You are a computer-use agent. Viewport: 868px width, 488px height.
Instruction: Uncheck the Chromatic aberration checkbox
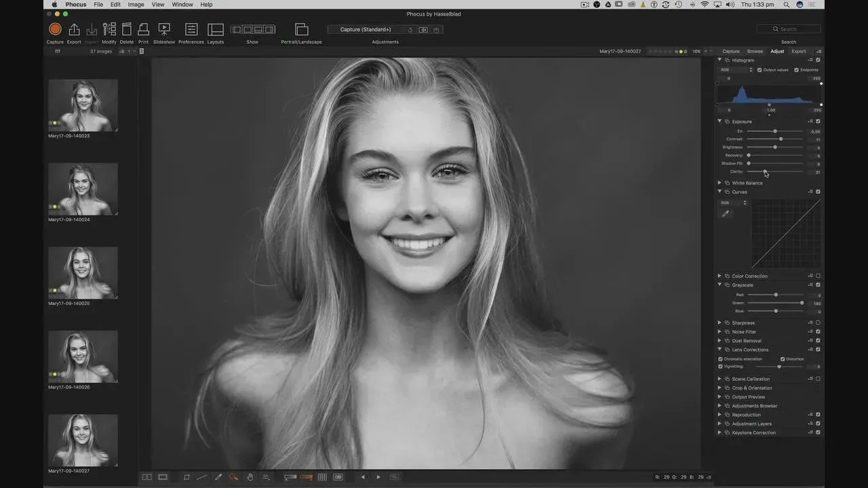tap(720, 359)
